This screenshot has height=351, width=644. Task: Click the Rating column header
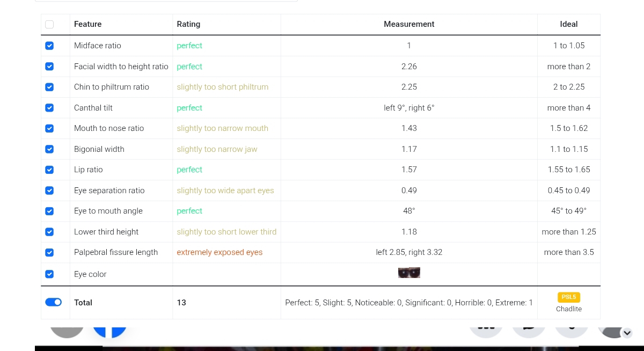click(x=188, y=24)
